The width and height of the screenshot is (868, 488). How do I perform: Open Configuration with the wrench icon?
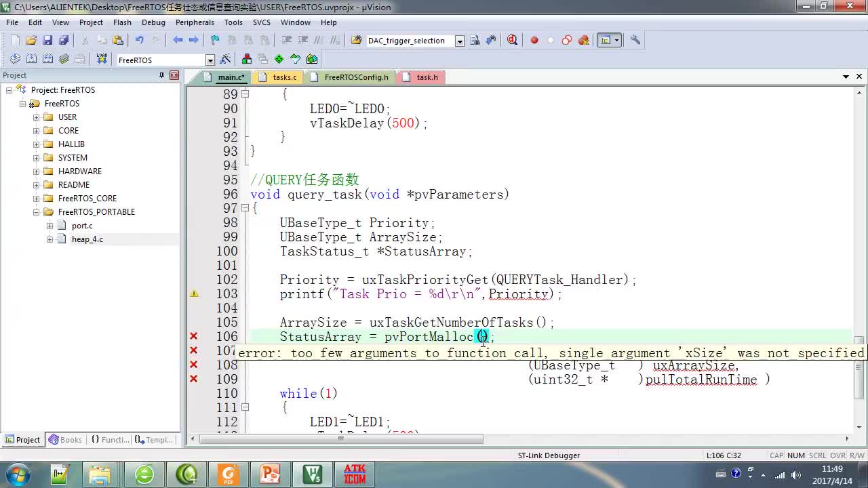pyautogui.click(x=635, y=41)
